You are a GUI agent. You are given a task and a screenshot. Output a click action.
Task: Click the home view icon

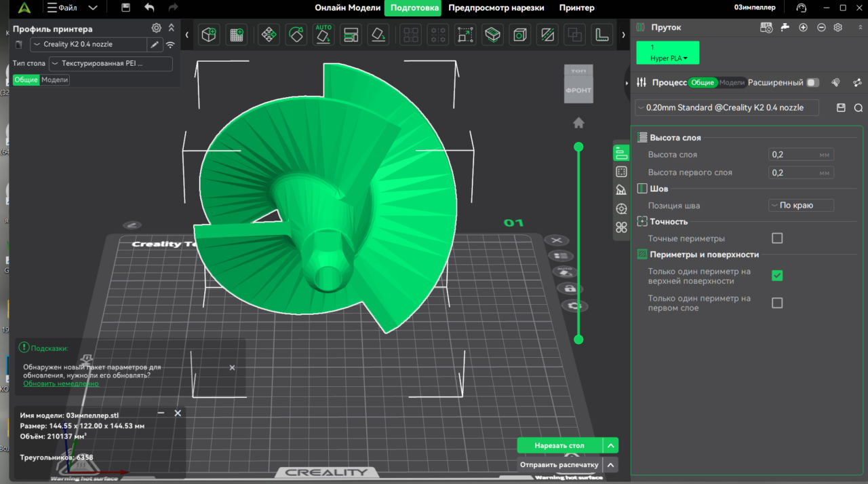[x=578, y=123]
